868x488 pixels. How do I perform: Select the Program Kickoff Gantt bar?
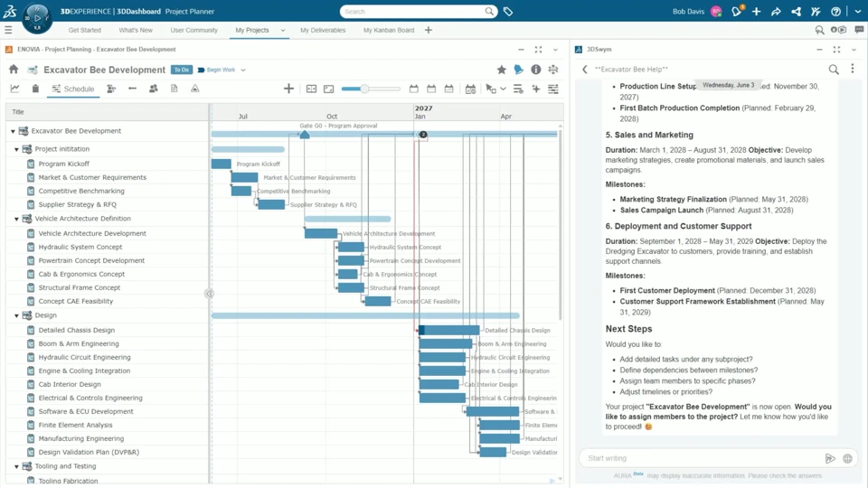[221, 164]
